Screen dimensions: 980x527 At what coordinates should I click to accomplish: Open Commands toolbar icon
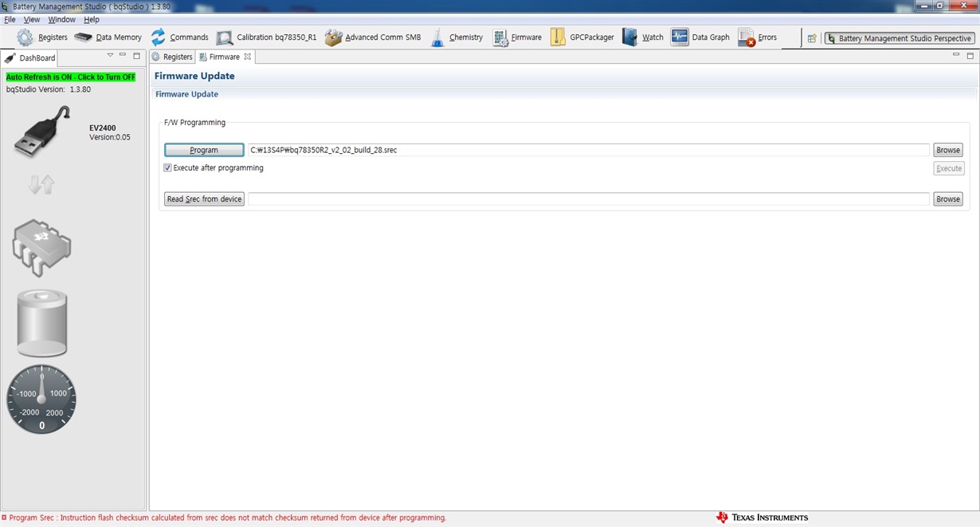179,37
